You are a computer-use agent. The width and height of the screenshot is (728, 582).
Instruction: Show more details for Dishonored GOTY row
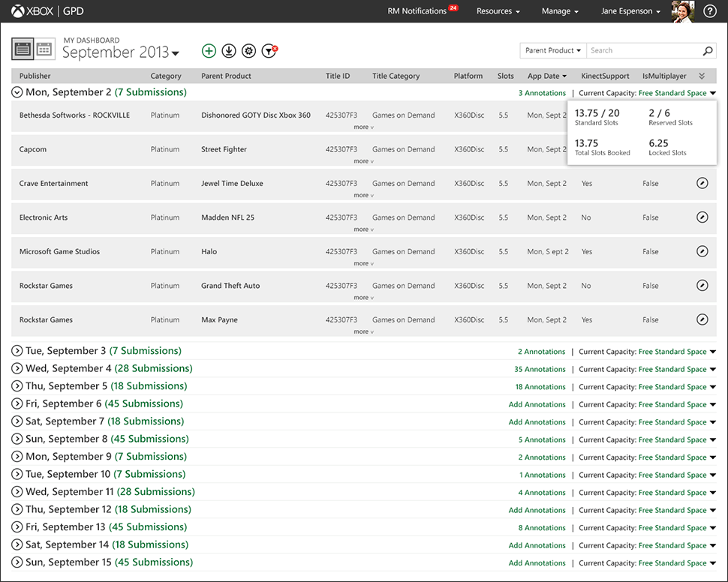[x=363, y=127]
